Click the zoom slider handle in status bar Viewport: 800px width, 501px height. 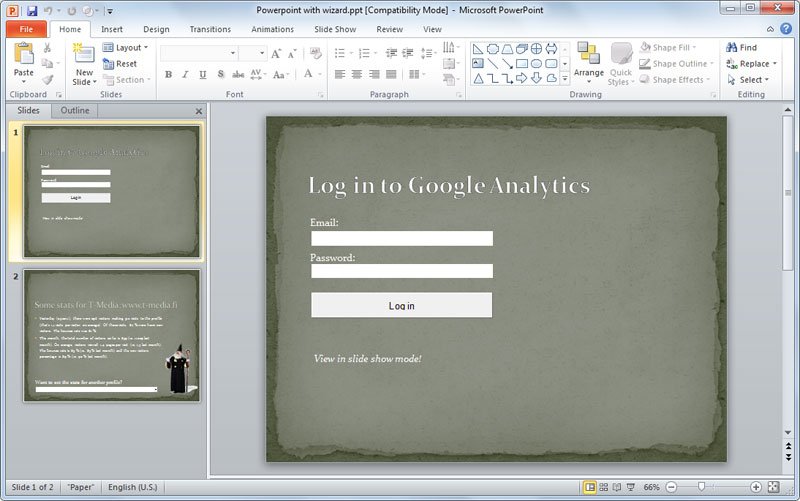tap(703, 487)
